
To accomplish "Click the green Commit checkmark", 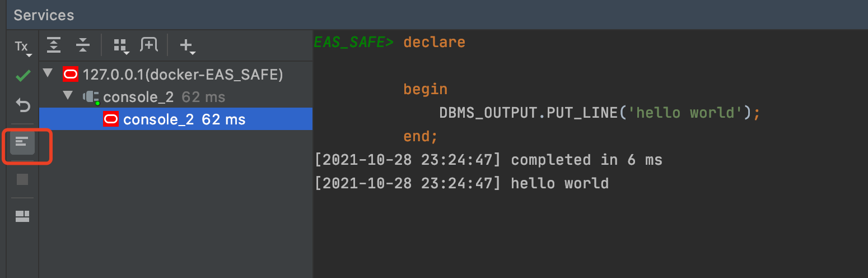I will (x=23, y=76).
